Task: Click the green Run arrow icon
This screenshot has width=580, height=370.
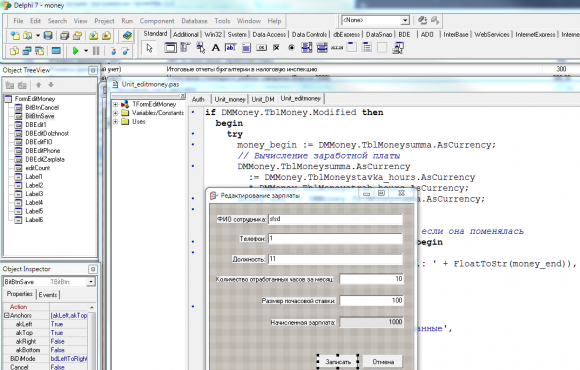Action: 75,51
